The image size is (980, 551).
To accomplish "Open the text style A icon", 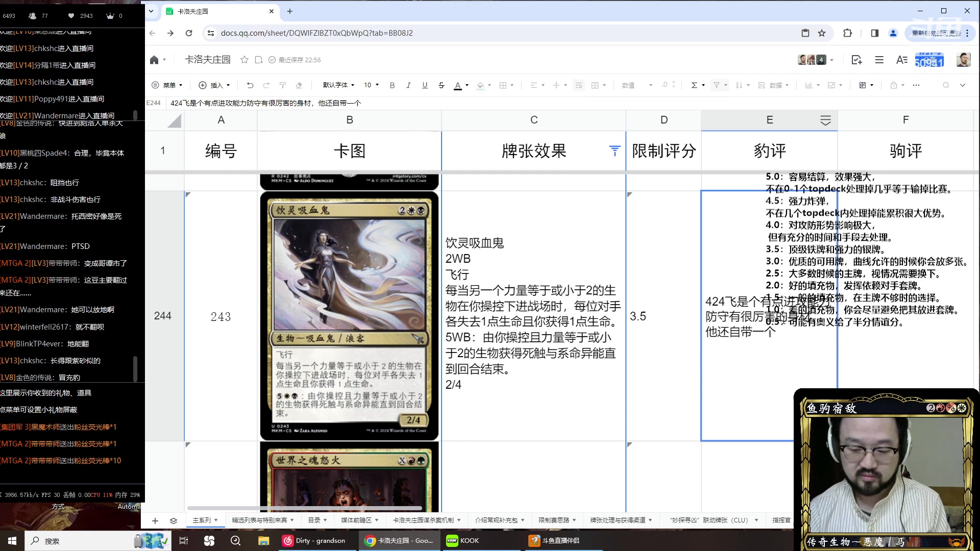I will click(902, 60).
